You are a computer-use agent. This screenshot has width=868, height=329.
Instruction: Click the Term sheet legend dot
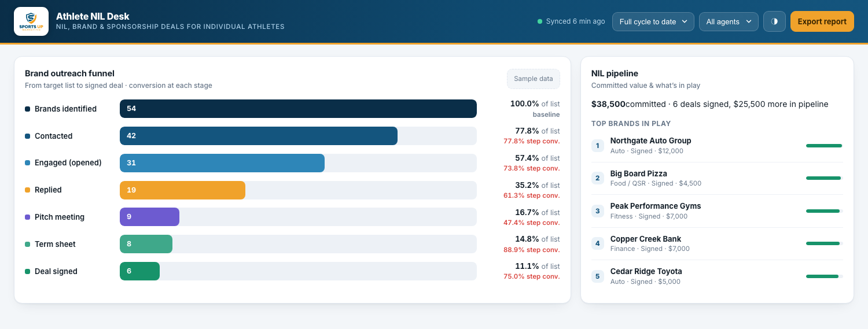tap(27, 244)
